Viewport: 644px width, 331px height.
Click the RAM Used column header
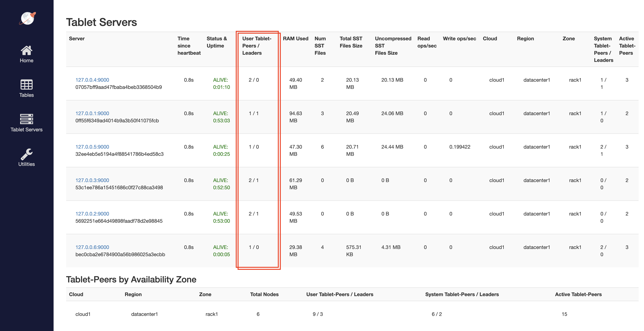(x=296, y=38)
